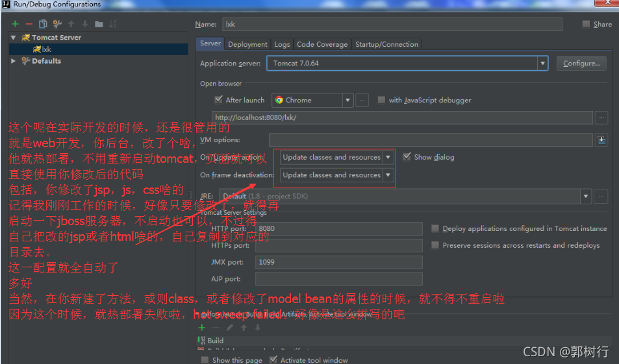Open the Startup/Connection tab
619x364 pixels.
pyautogui.click(x=386, y=44)
